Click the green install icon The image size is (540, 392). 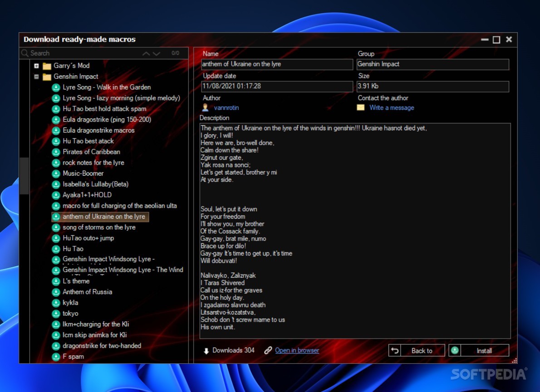(455, 350)
